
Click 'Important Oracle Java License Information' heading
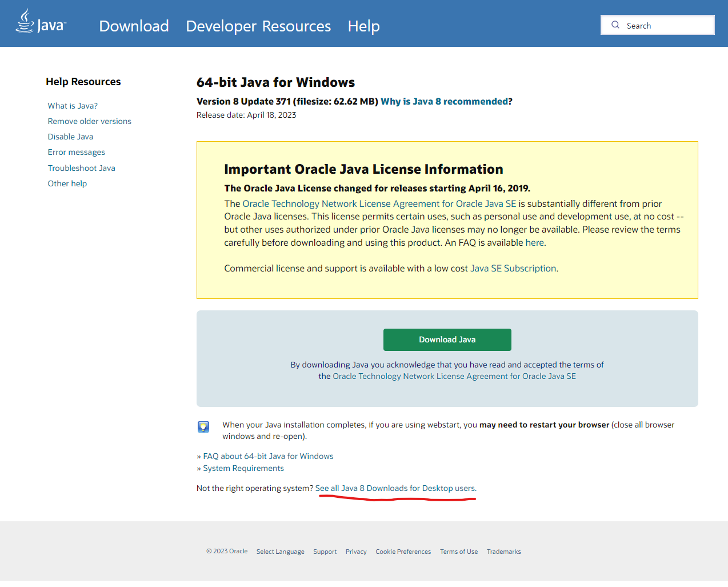click(x=363, y=169)
